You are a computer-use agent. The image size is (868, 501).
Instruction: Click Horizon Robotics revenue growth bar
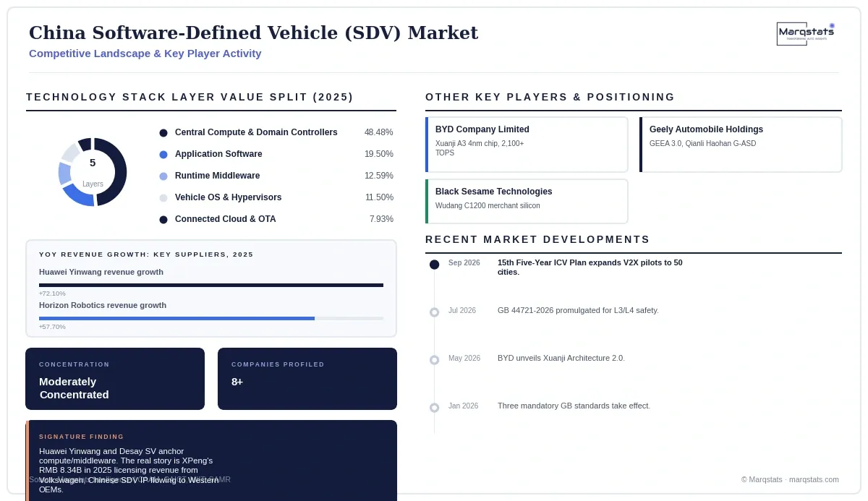(x=211, y=318)
